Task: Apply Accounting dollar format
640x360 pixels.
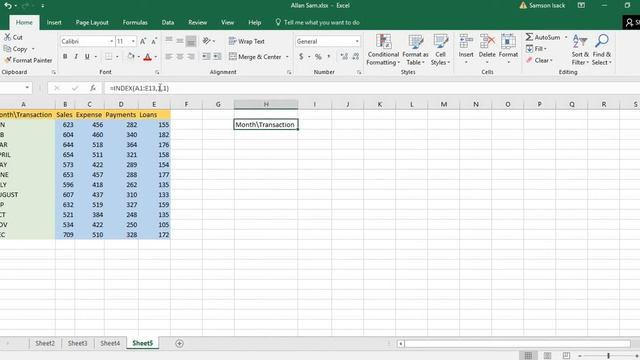Action: coord(301,57)
